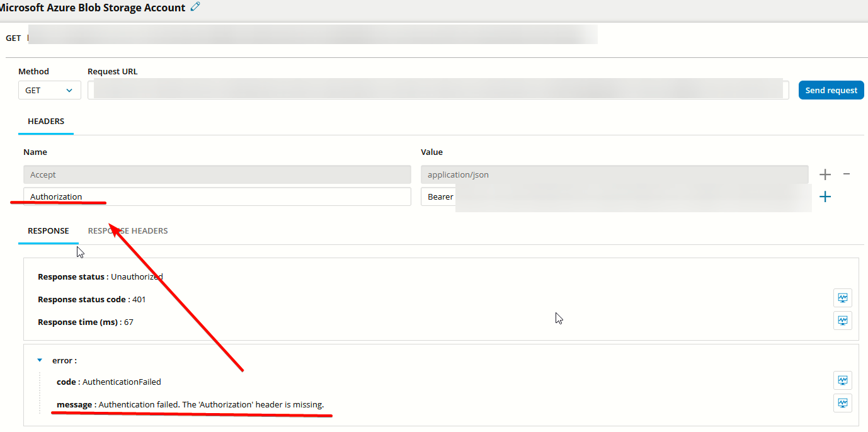Collapse the error node in response

coord(40,360)
